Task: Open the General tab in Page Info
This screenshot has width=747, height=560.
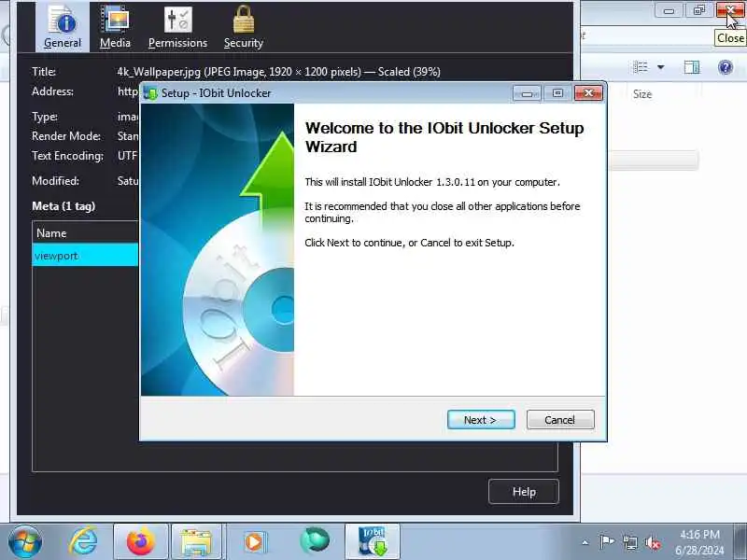Action: point(63,27)
